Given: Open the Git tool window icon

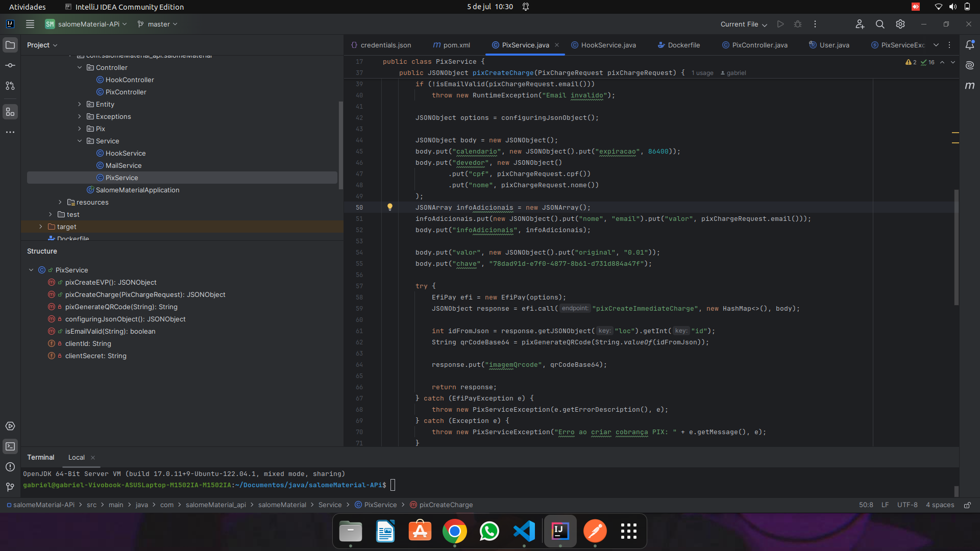Looking at the screenshot, I should (10, 487).
